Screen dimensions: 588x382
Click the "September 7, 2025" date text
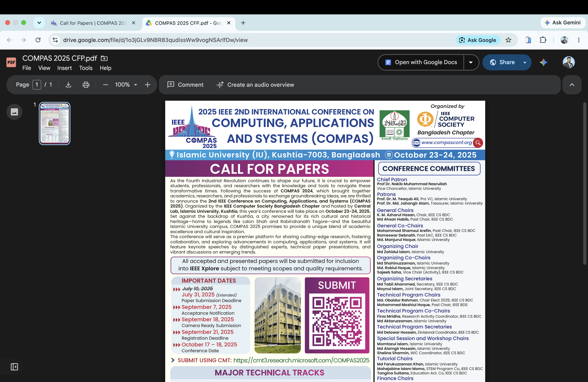[x=207, y=307]
